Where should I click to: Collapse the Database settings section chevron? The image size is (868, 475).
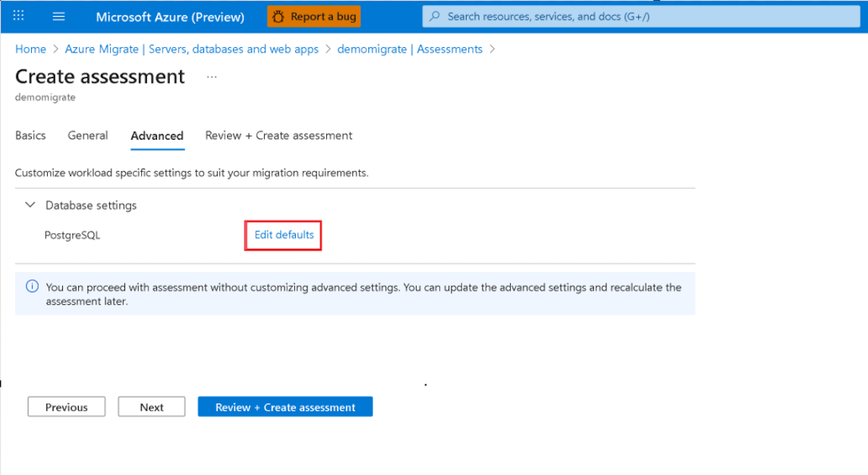click(x=30, y=206)
